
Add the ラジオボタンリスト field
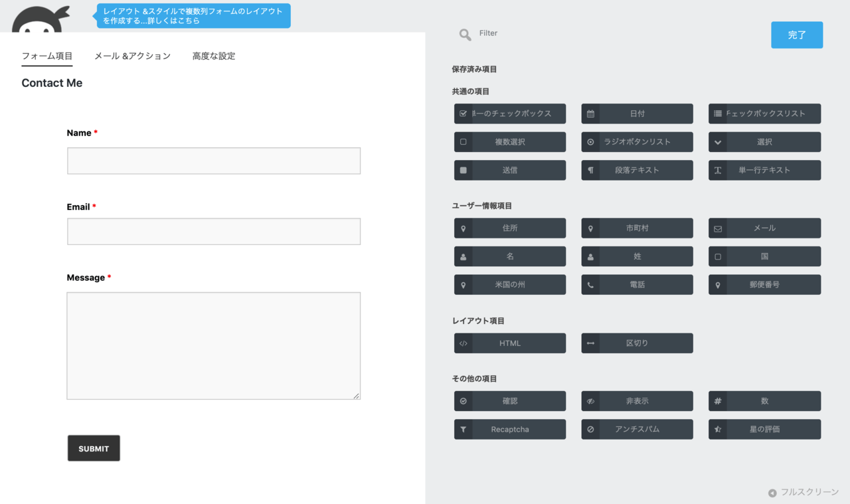(x=637, y=142)
